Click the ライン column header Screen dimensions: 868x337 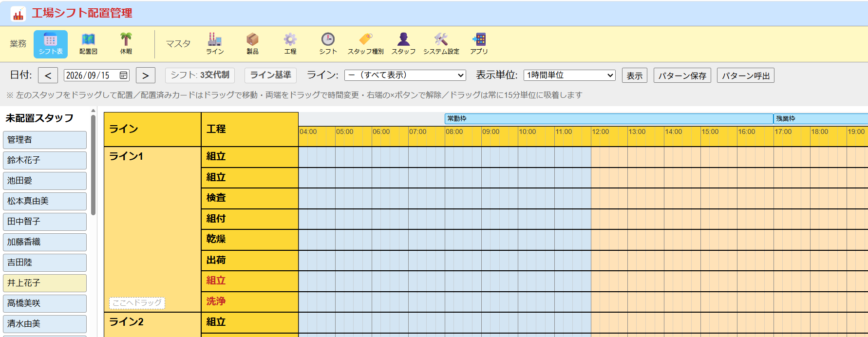(152, 129)
